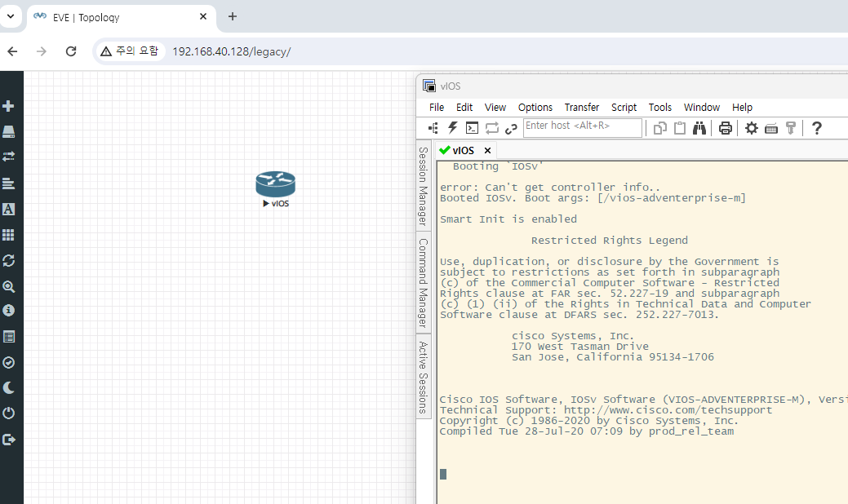Select the vIOS router node on topology

(276, 184)
